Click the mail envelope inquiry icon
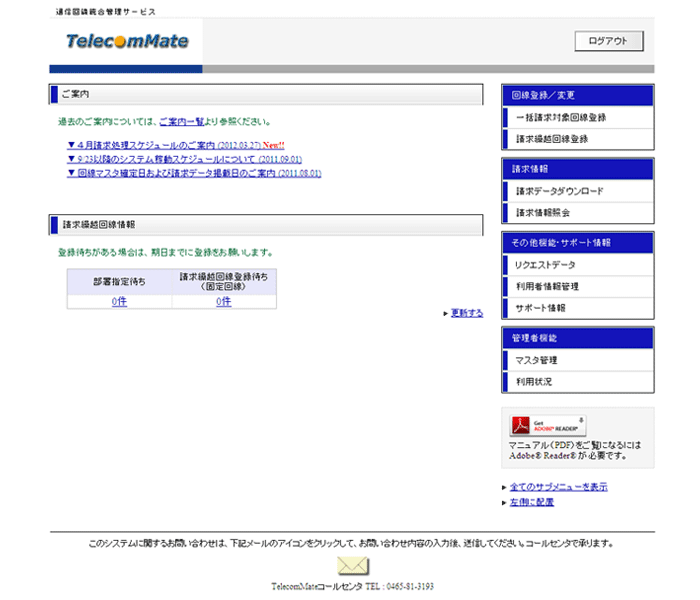The height and width of the screenshot is (600, 700). [353, 566]
